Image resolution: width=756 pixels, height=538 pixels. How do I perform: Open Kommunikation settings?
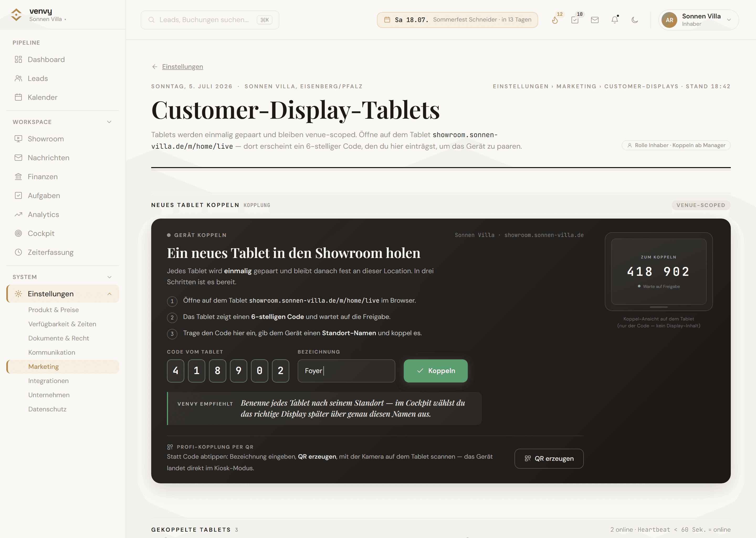click(x=52, y=353)
